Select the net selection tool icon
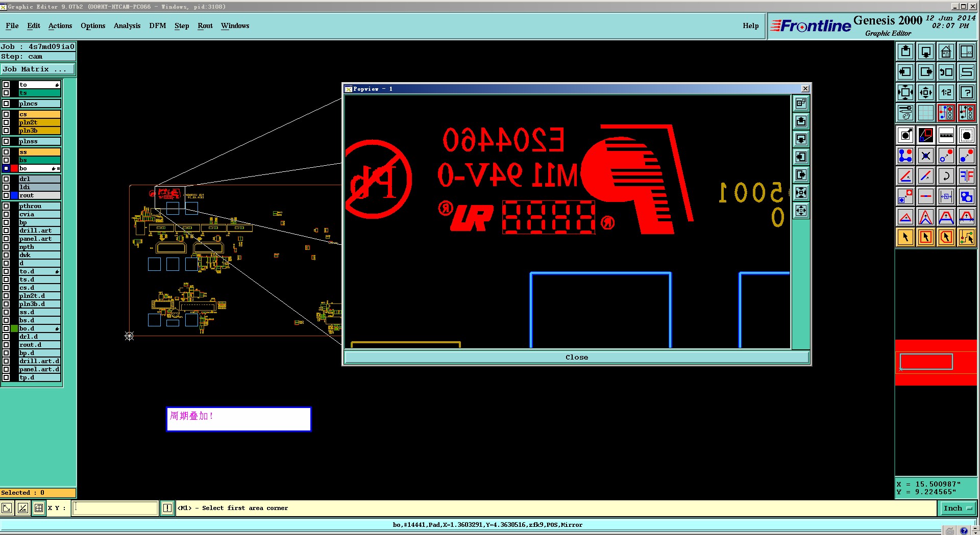Image resolution: width=980 pixels, height=535 pixels. pyautogui.click(x=967, y=237)
